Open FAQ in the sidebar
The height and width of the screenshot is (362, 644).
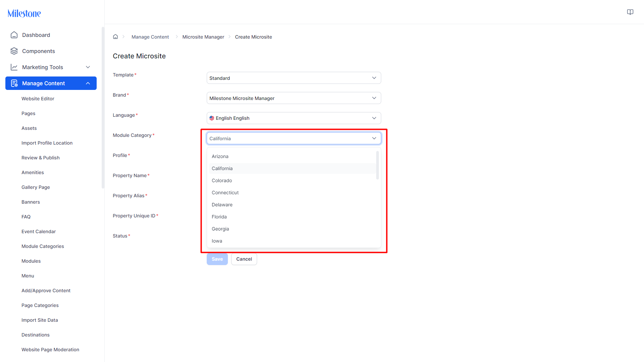[26, 217]
